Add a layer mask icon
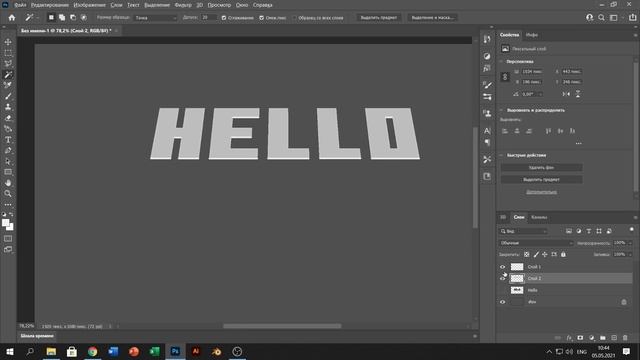The width and height of the screenshot is (640, 360). [x=580, y=338]
